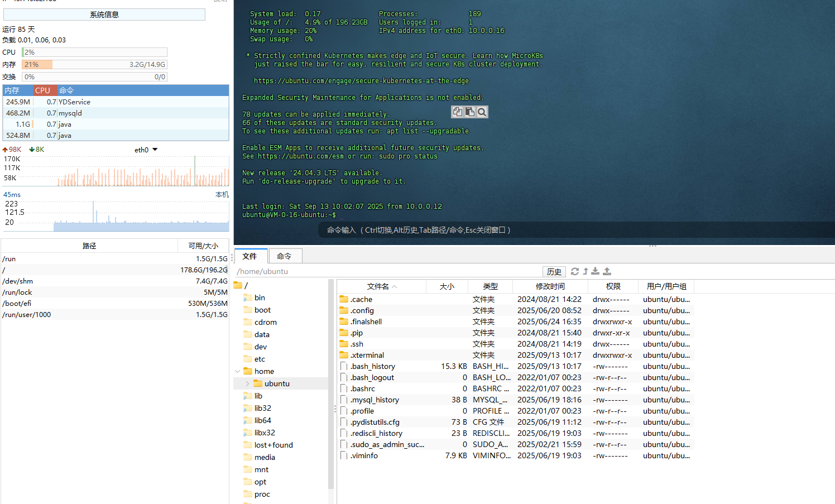Select the mysqld process row
The height and width of the screenshot is (504, 835).
pyautogui.click(x=116, y=113)
